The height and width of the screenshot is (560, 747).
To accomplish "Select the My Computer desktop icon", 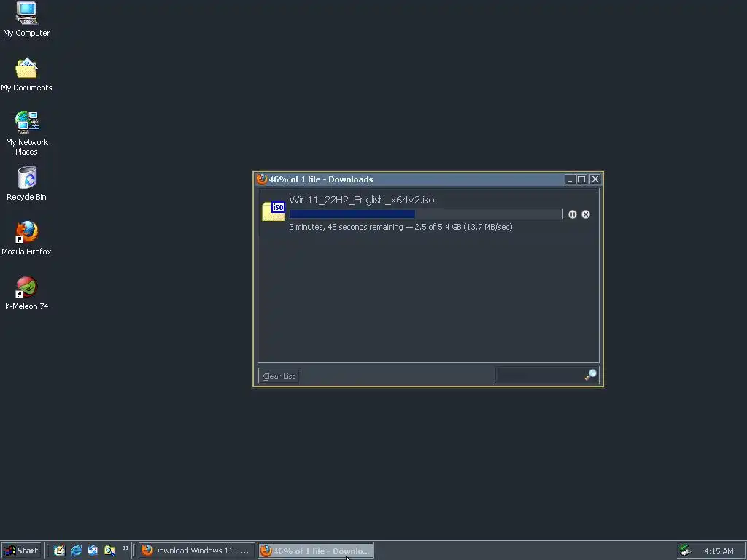I will 26,20.
